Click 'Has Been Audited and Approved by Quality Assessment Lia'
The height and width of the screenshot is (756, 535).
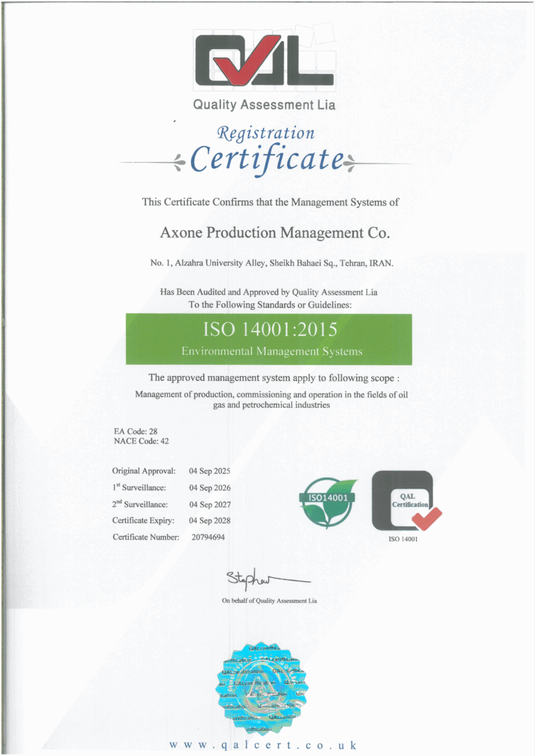point(269,292)
